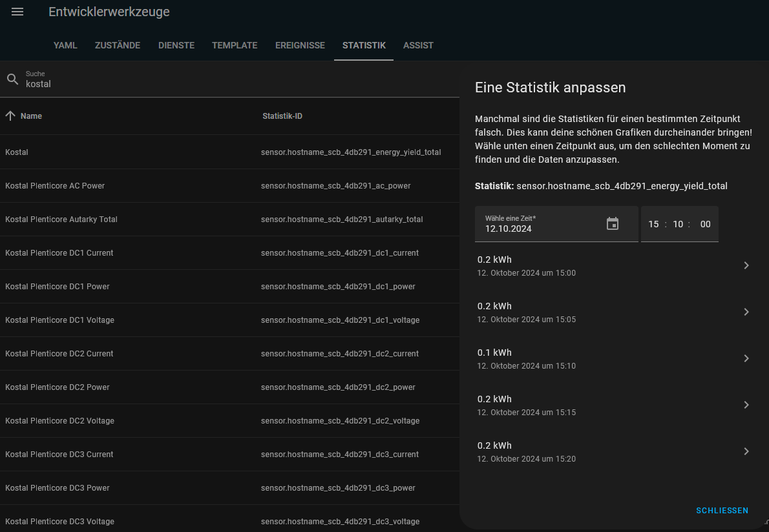Click the energy_yield_total statistic ID in table
Image resolution: width=769 pixels, height=532 pixels.
[x=351, y=152]
